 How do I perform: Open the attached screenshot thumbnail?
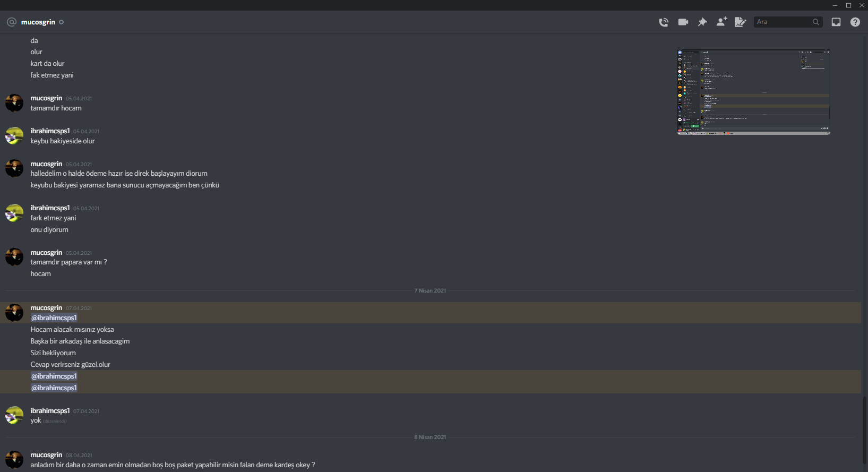click(753, 92)
